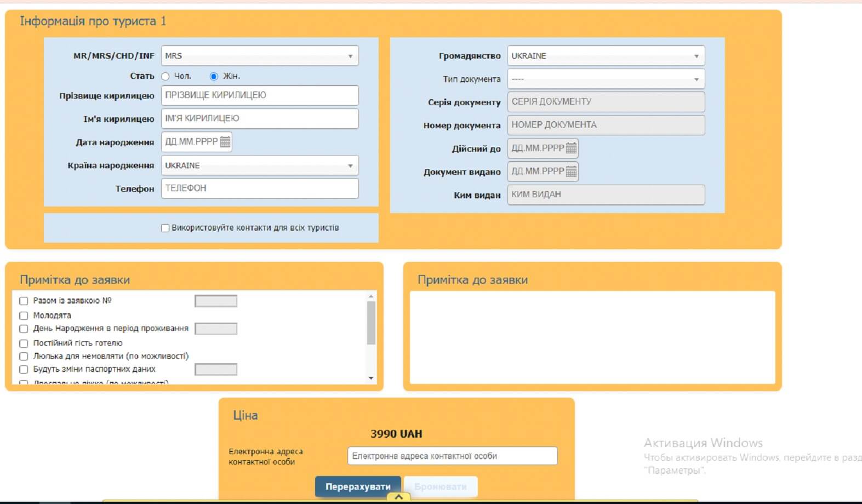Expand the 'Країна народження' dropdown
862x504 pixels.
260,165
